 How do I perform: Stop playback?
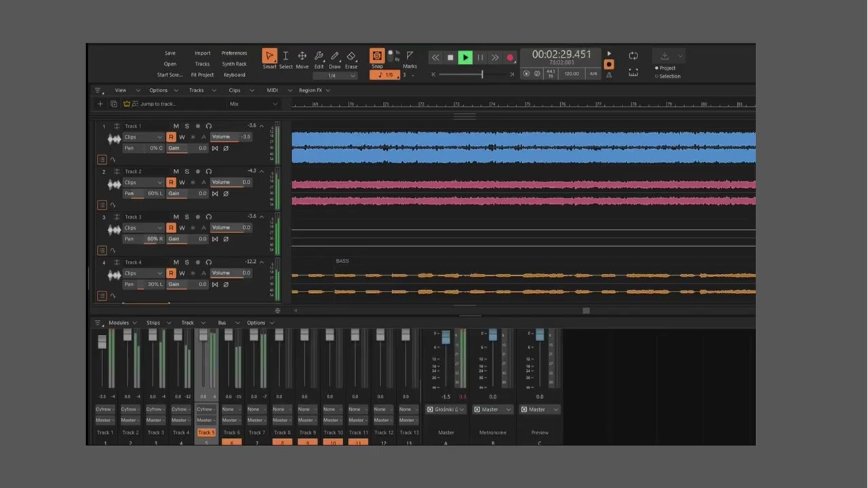coord(450,58)
